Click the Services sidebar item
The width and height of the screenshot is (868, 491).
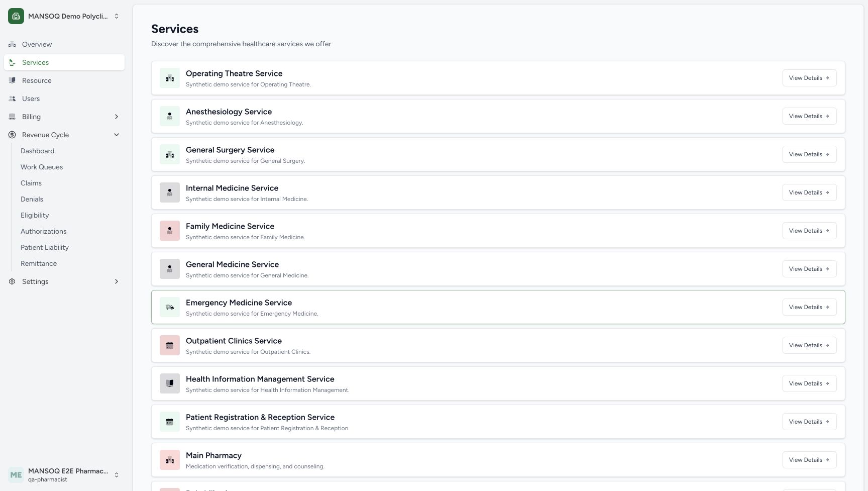pyautogui.click(x=64, y=62)
